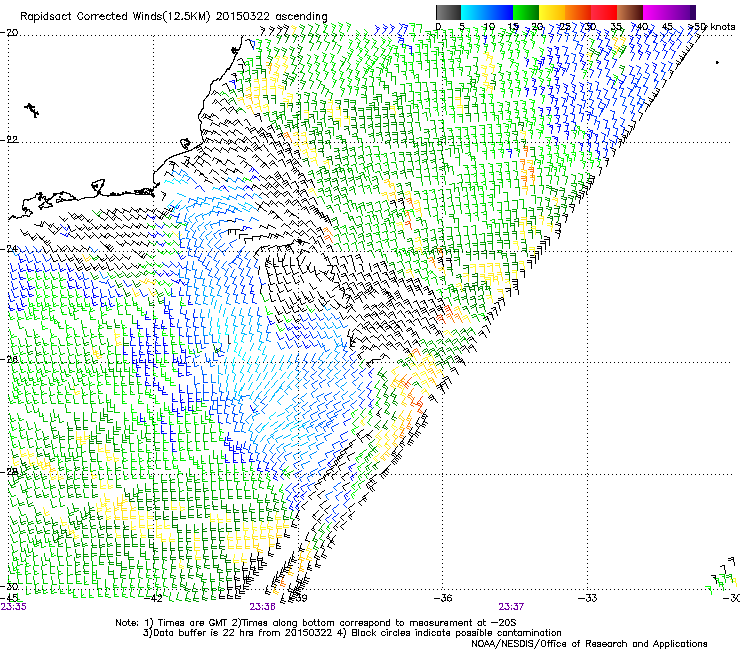
Task: Click the 'Rapidsact Corrected Winds(12.5KM)' title text
Action: (116, 17)
